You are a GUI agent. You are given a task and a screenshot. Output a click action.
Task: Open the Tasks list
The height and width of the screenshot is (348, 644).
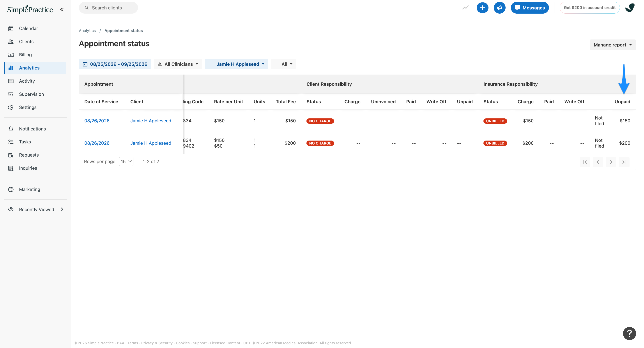35,142
